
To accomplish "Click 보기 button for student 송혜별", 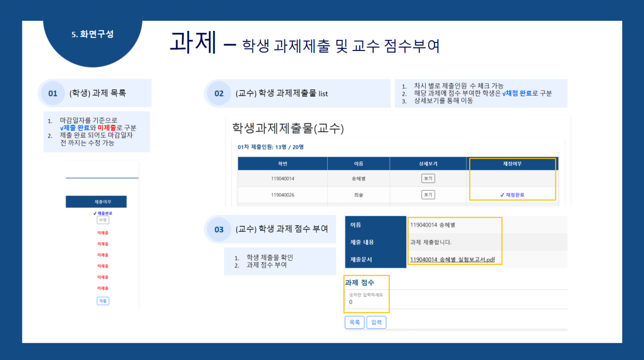I will [x=428, y=178].
